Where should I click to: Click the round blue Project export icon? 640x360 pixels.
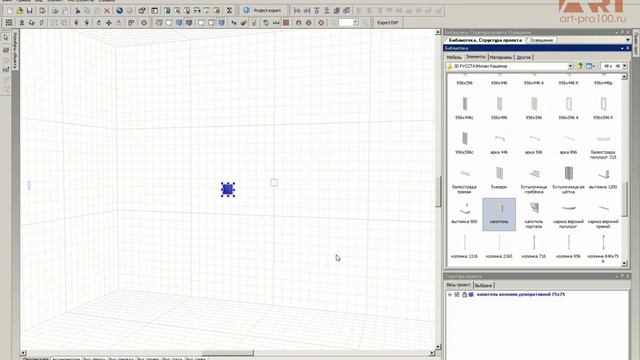coord(246,11)
